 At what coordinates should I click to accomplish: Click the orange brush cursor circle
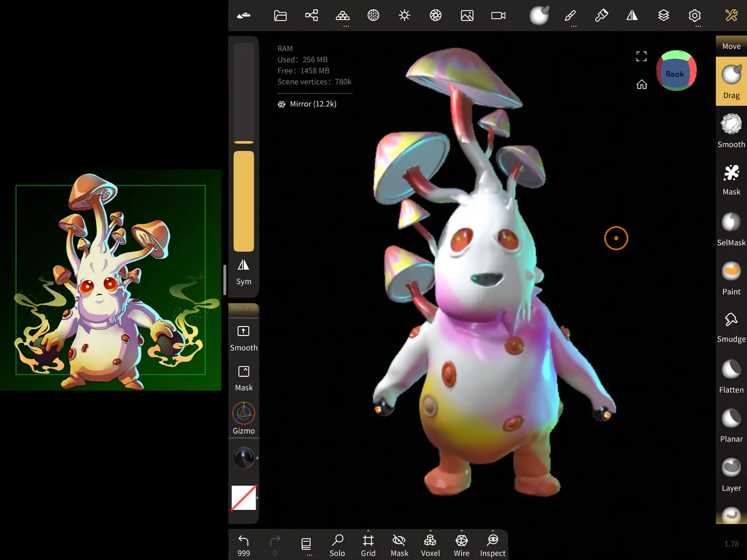[616, 238]
